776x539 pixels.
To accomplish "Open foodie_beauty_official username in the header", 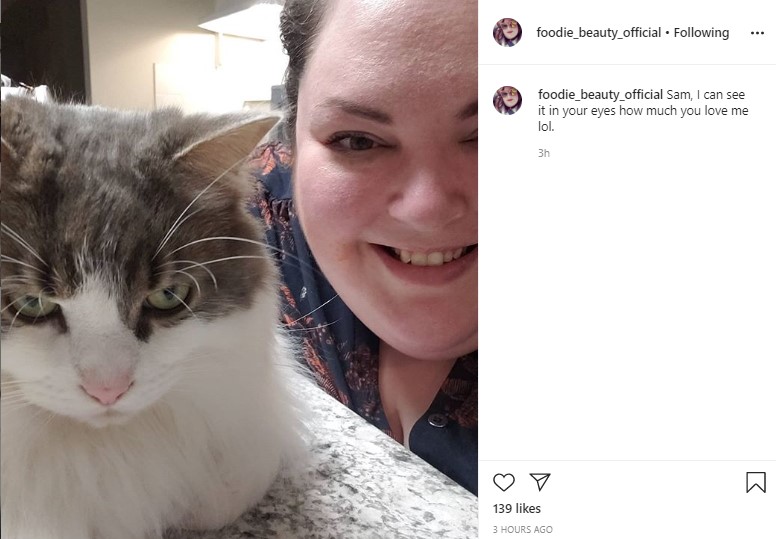I will pos(599,33).
